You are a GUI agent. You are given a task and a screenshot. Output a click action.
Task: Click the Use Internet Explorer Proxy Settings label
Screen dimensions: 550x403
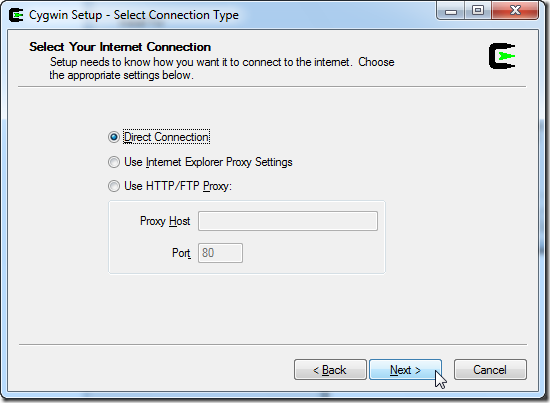coord(208,162)
